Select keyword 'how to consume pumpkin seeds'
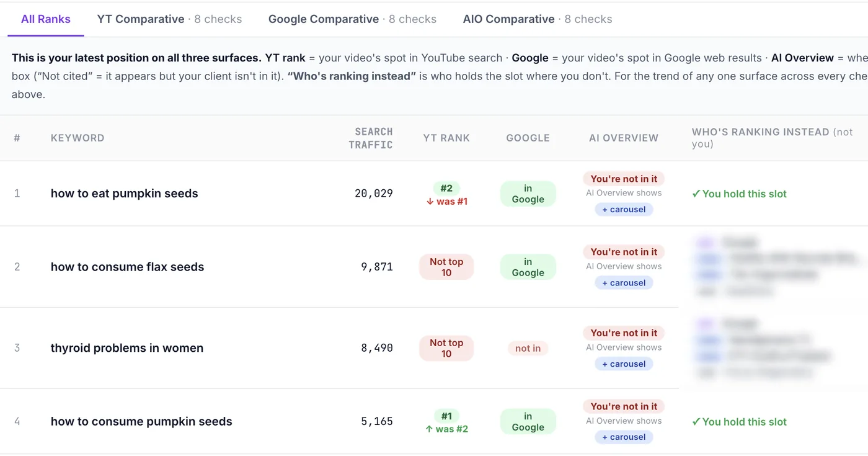868x456 pixels. [141, 421]
